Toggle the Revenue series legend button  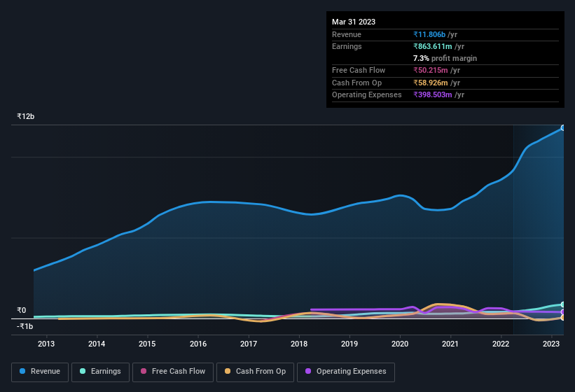[40, 372]
